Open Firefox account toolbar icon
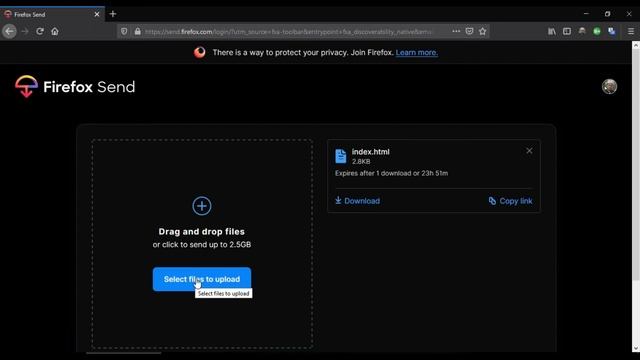Viewport: 640px width, 360px height. click(x=582, y=31)
